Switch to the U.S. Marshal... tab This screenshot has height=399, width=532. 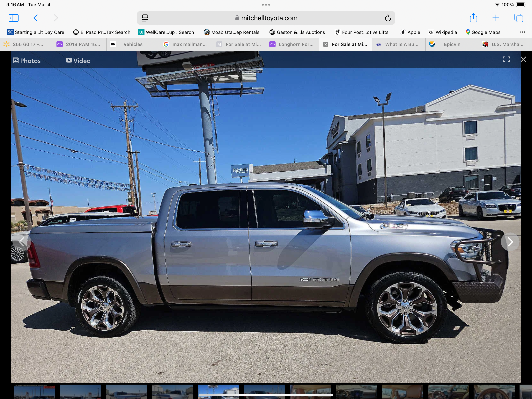coord(505,44)
